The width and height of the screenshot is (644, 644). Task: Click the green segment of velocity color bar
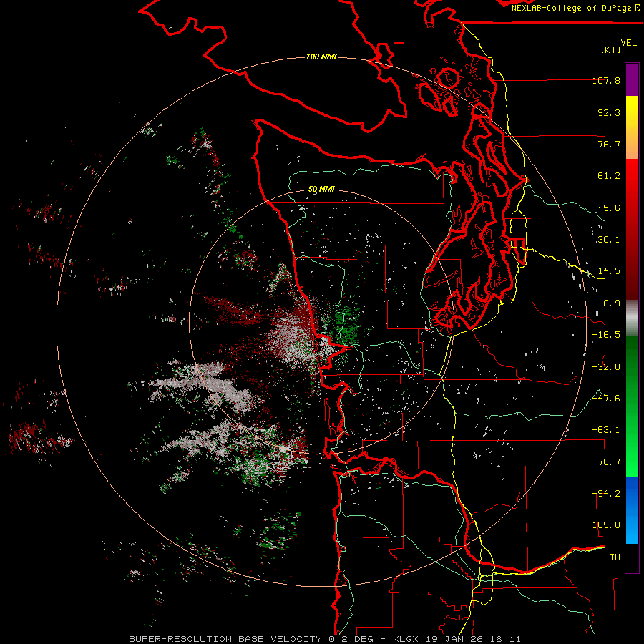(x=632, y=406)
